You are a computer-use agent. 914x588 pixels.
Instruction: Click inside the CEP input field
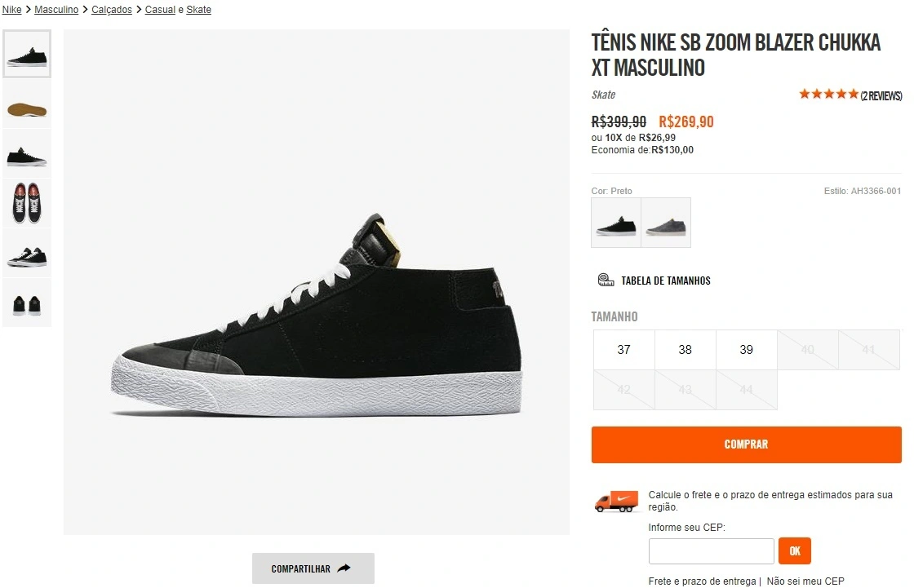click(711, 550)
